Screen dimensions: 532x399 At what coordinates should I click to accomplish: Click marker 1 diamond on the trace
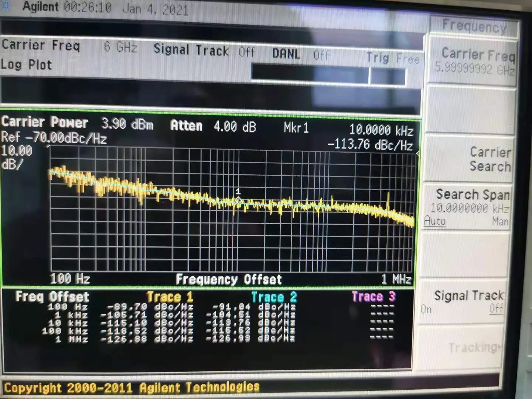coord(238,200)
